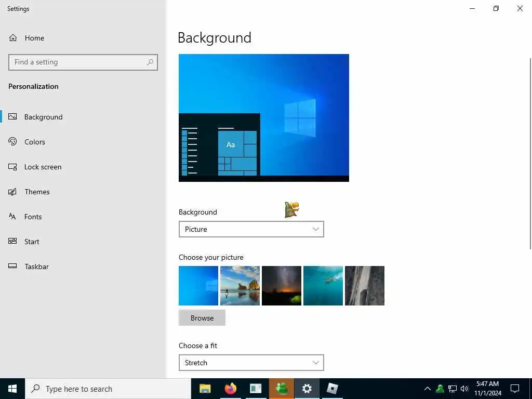Click the Start tiles icon in sidebar
532x399 pixels.
pyautogui.click(x=12, y=241)
